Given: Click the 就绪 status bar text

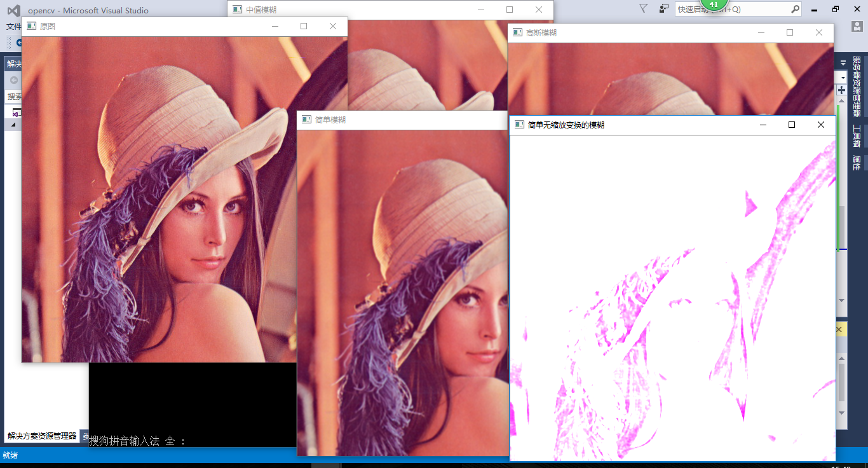Looking at the screenshot, I should point(10,455).
